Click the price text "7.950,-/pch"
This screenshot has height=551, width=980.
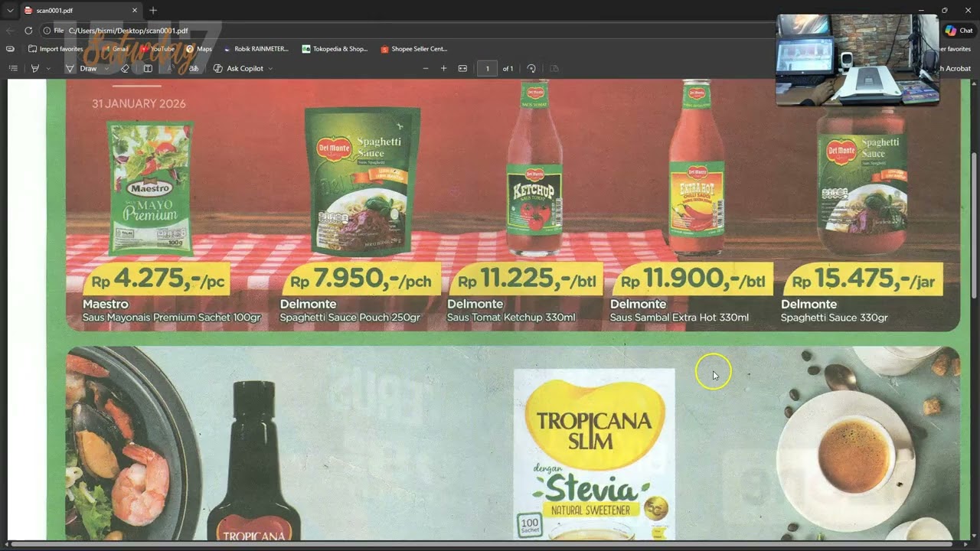click(373, 279)
